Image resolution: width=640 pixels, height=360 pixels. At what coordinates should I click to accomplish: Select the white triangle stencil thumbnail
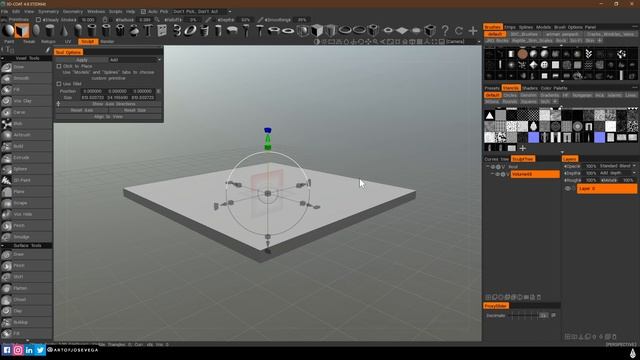tap(489, 116)
